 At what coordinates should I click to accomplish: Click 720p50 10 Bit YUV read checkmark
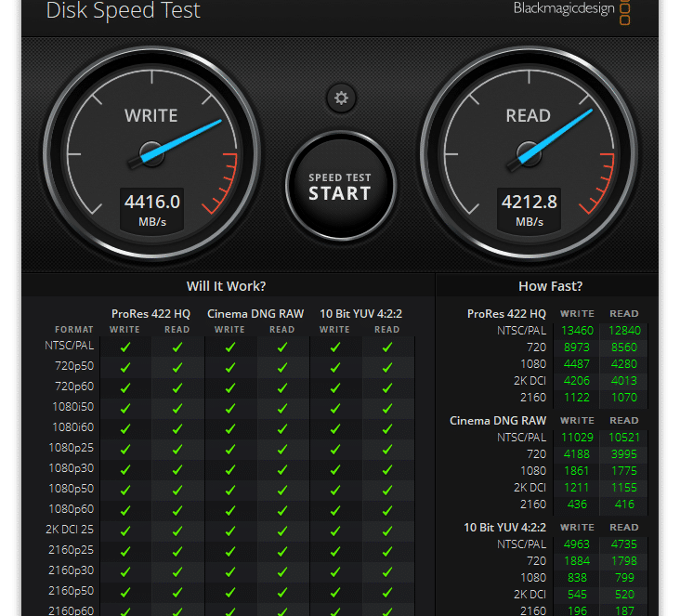[x=387, y=367]
